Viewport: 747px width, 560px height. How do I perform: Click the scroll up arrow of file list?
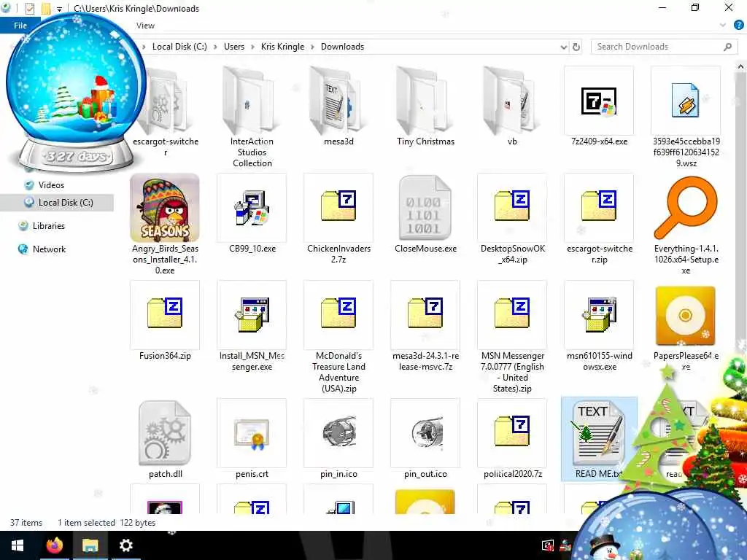741,68
